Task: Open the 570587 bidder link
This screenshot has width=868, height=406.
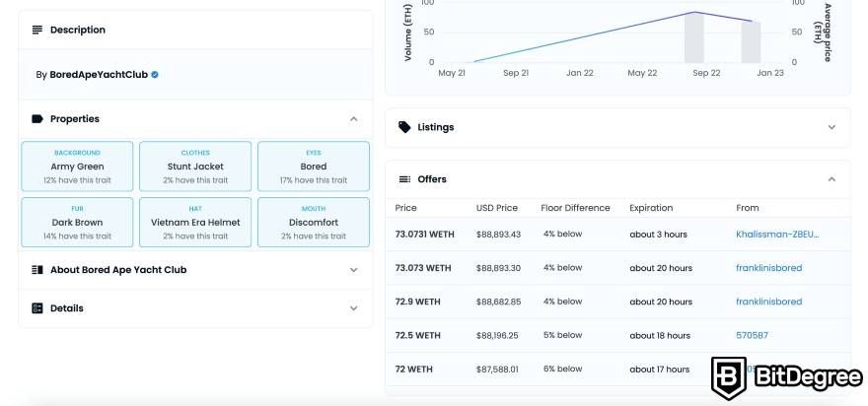Action: (x=752, y=335)
